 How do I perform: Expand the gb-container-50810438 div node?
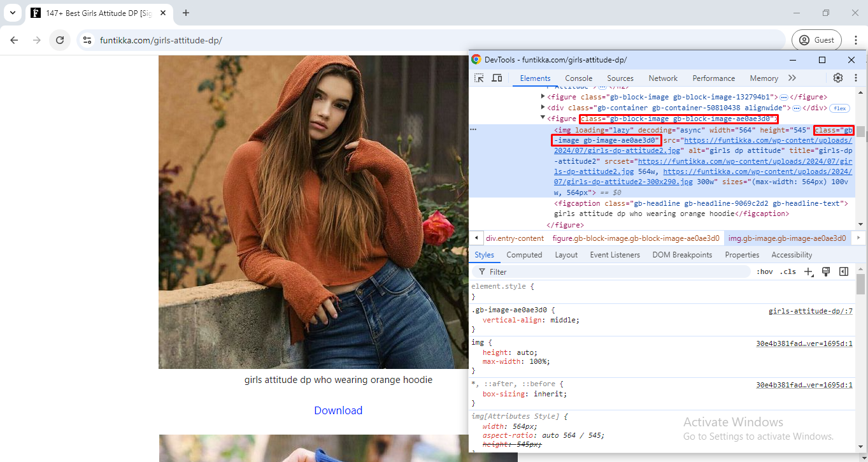click(x=543, y=107)
